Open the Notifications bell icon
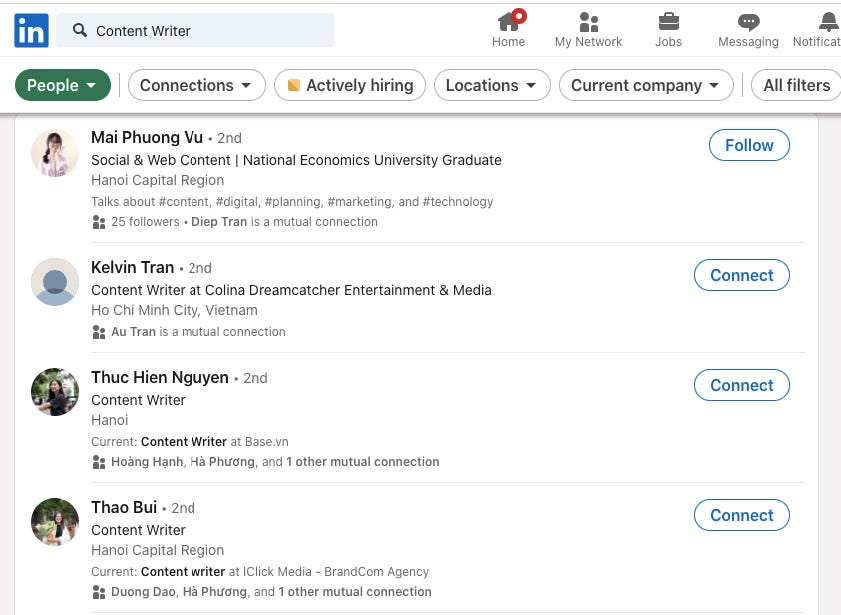The width and height of the screenshot is (841, 615). tap(828, 22)
